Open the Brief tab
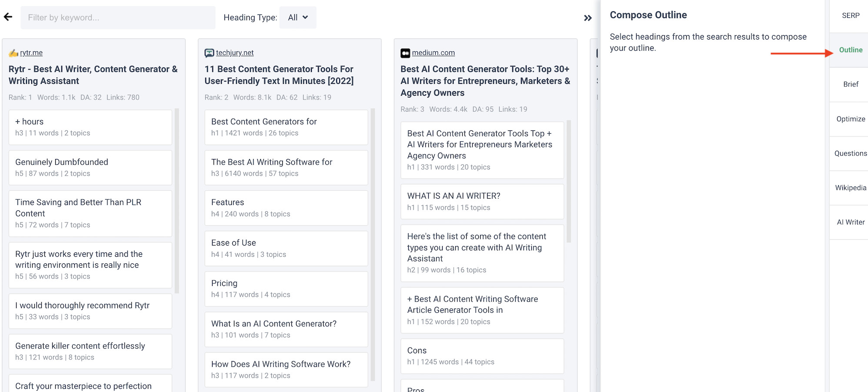 [x=850, y=84]
